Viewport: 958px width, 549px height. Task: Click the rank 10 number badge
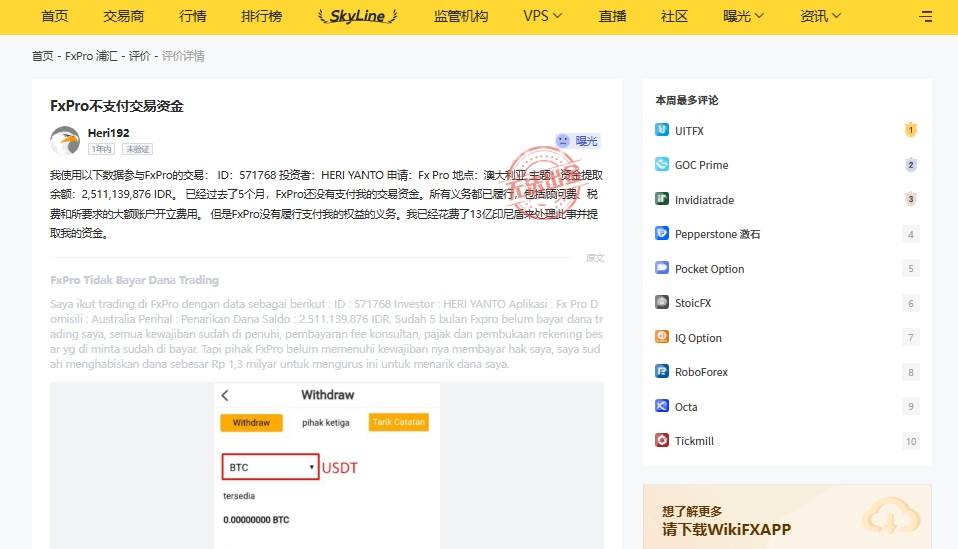click(x=910, y=441)
